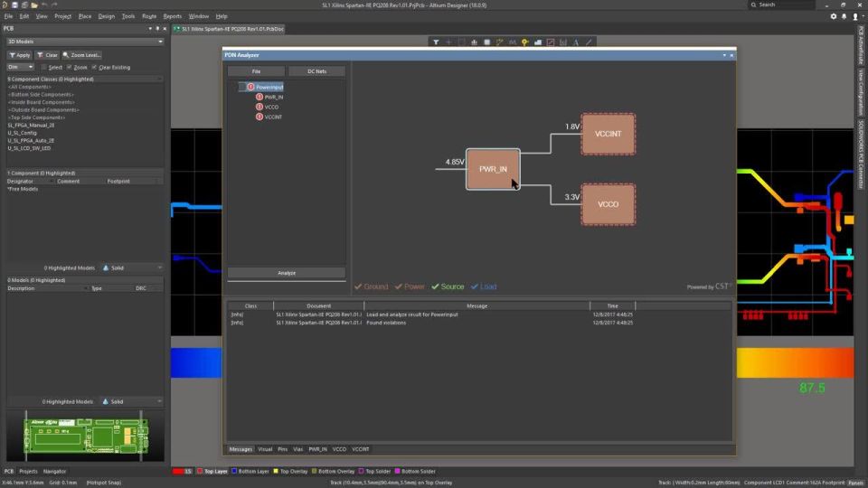Screen dimensions: 868x488
Task: Click the Bottom Layer color swatch
Action: (x=234, y=472)
